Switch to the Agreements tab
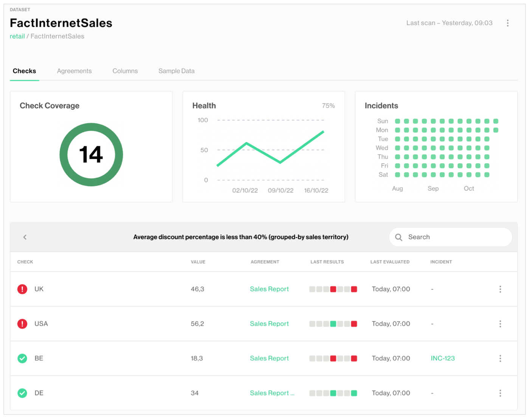The width and height of the screenshot is (530, 420). pyautogui.click(x=74, y=71)
